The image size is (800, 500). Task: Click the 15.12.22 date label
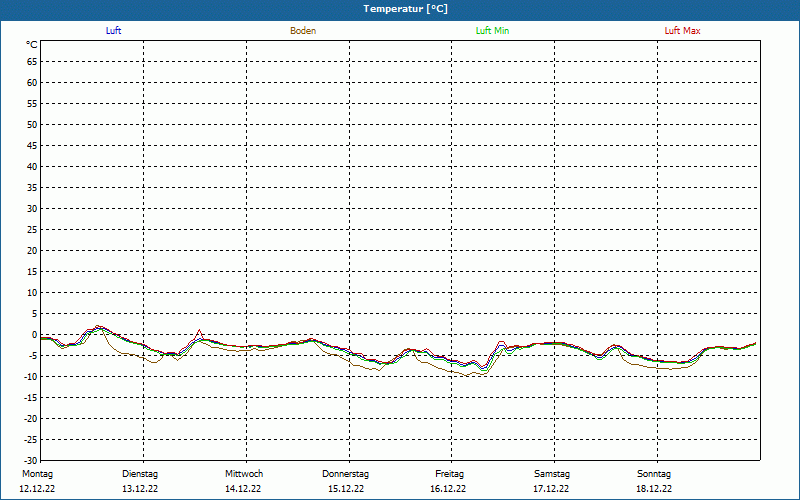click(x=346, y=489)
